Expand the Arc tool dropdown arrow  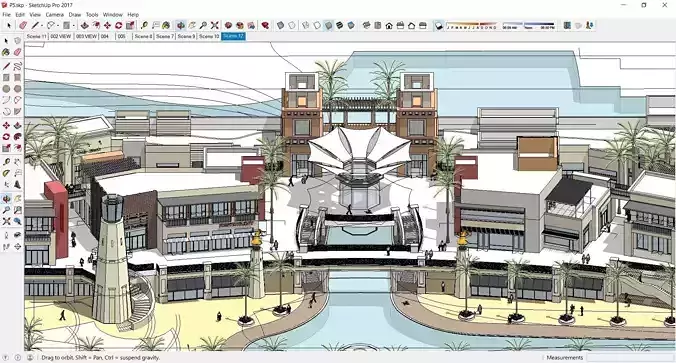[59, 26]
